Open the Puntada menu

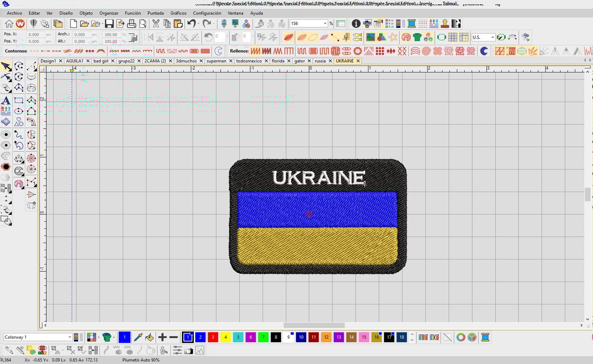(155, 13)
